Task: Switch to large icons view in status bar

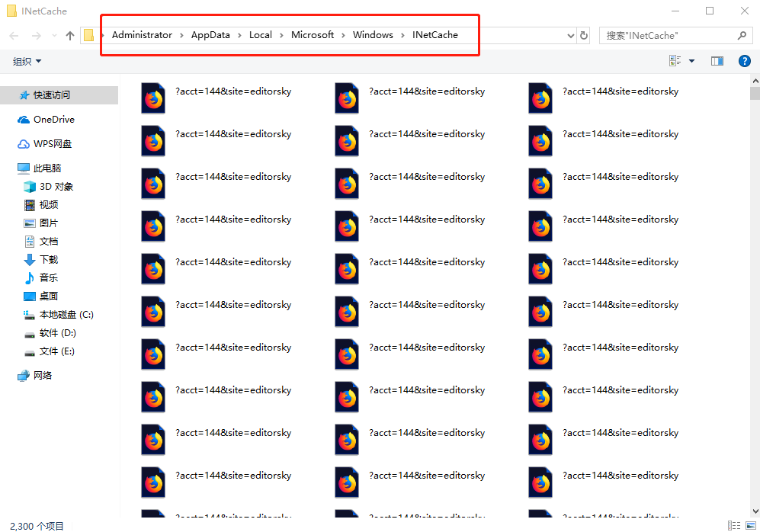Action: pos(751,526)
